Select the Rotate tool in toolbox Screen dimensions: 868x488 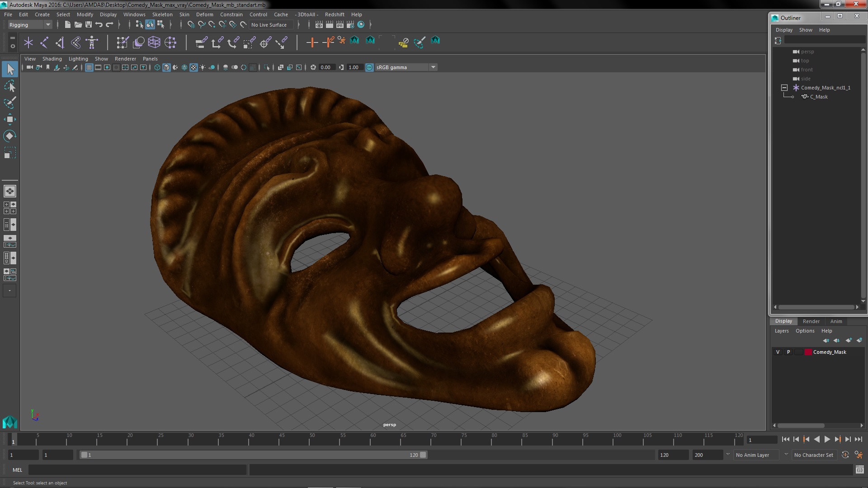click(9, 136)
